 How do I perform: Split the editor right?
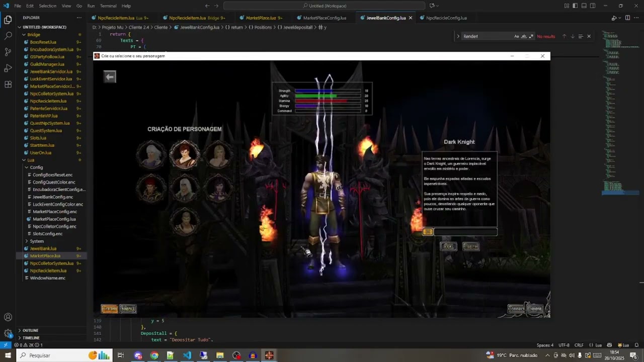pyautogui.click(x=627, y=18)
